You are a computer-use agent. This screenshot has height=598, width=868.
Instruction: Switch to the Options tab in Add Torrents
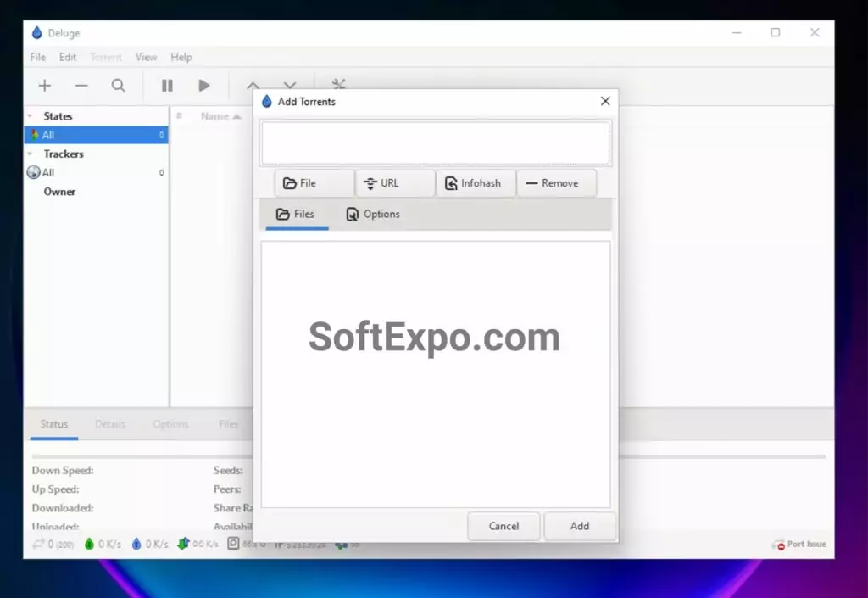tap(371, 214)
